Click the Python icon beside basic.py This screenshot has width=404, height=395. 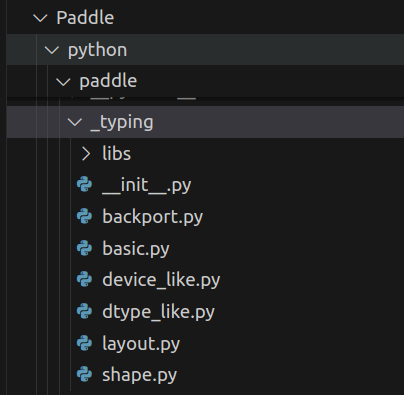[x=84, y=248]
